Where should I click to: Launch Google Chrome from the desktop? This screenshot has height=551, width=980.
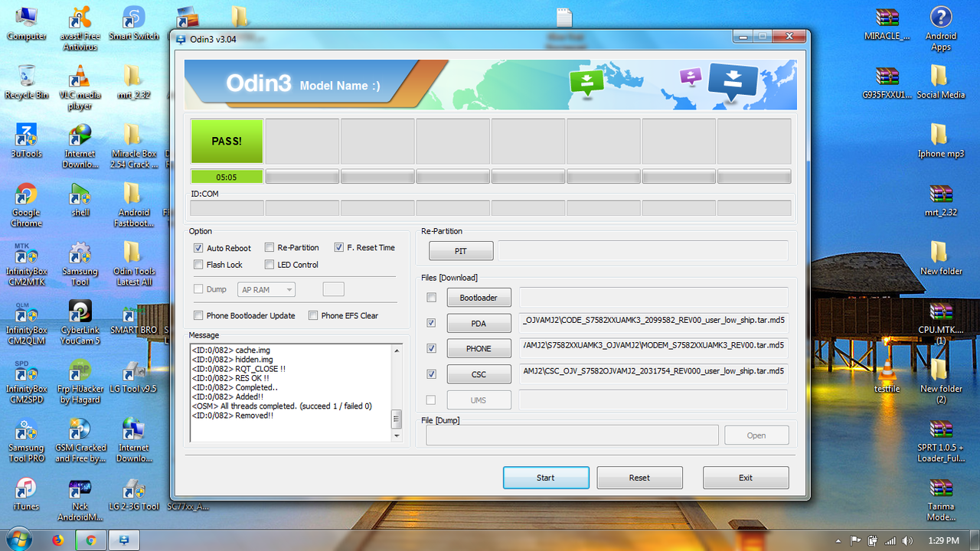coord(26,205)
